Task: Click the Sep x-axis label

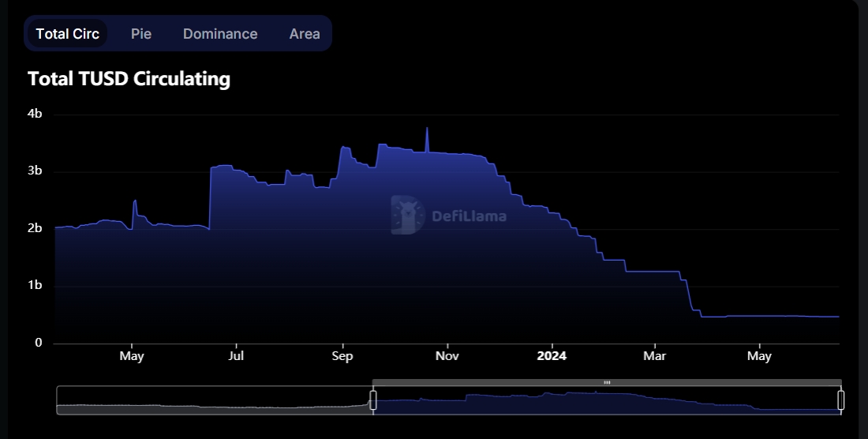Action: point(342,356)
